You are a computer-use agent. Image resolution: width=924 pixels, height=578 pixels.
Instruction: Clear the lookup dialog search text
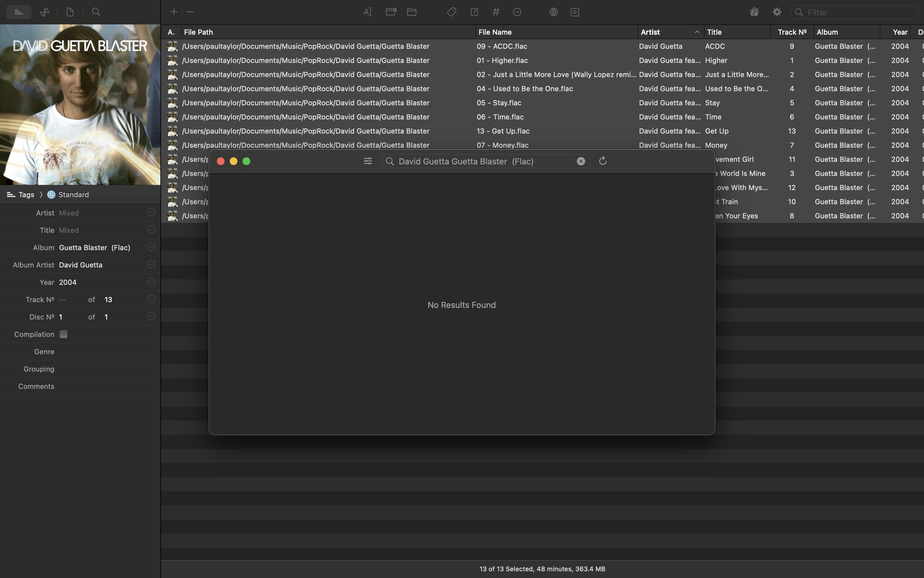(x=581, y=161)
